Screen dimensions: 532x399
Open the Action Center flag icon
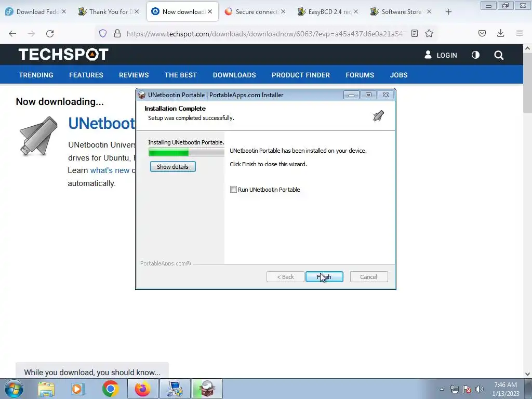click(x=467, y=389)
